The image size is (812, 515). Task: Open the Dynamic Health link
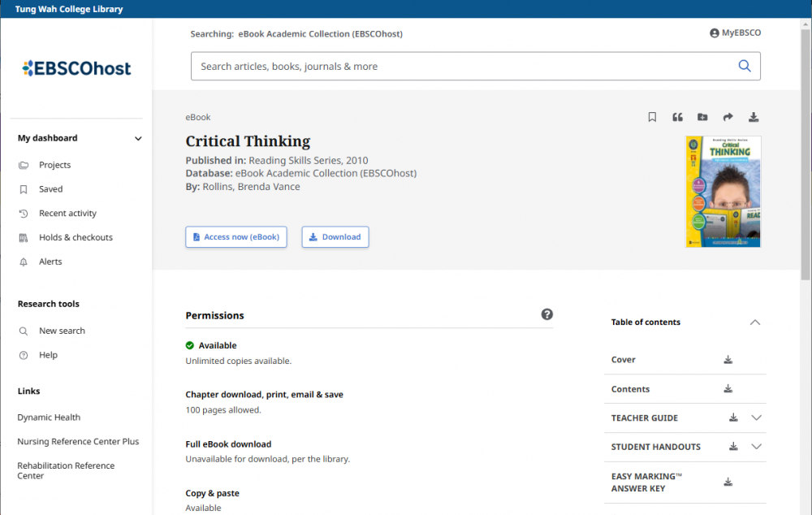pyautogui.click(x=49, y=417)
